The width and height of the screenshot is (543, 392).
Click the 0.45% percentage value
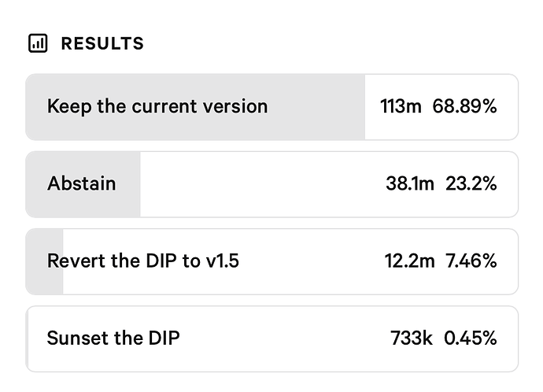[470, 338]
